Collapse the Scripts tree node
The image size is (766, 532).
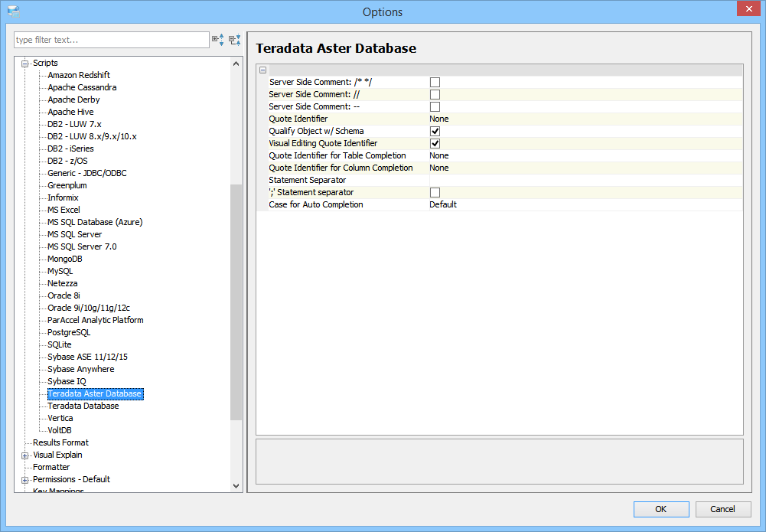25,64
